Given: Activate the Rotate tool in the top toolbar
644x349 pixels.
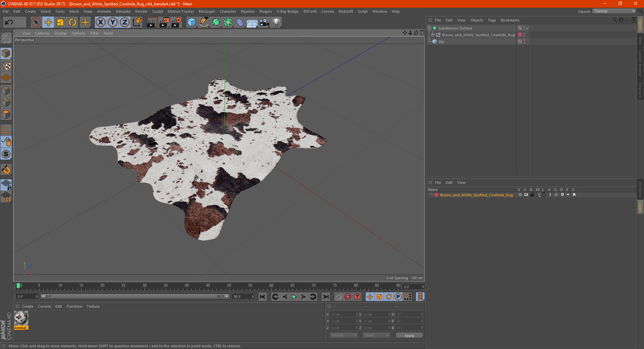Looking at the screenshot, I should click(72, 22).
